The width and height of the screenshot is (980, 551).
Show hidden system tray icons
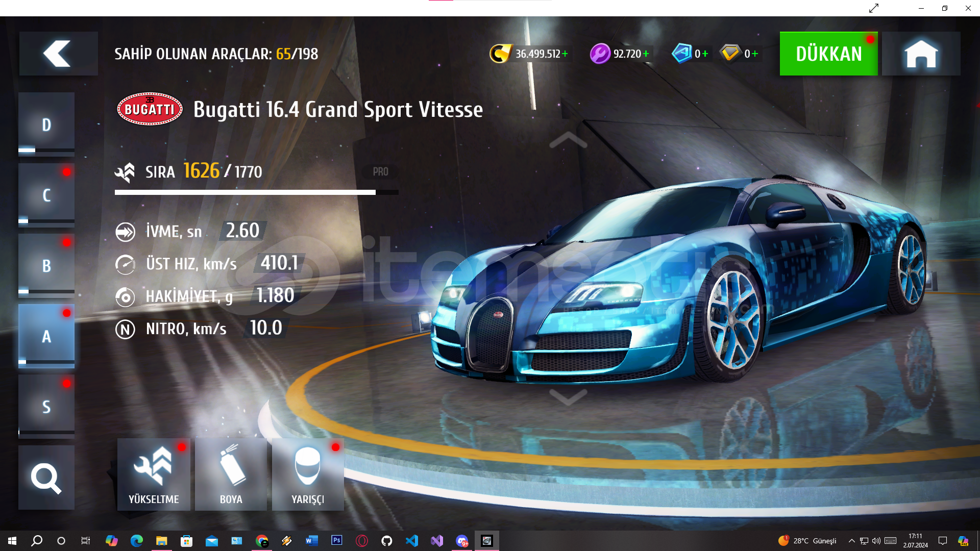[851, 541]
